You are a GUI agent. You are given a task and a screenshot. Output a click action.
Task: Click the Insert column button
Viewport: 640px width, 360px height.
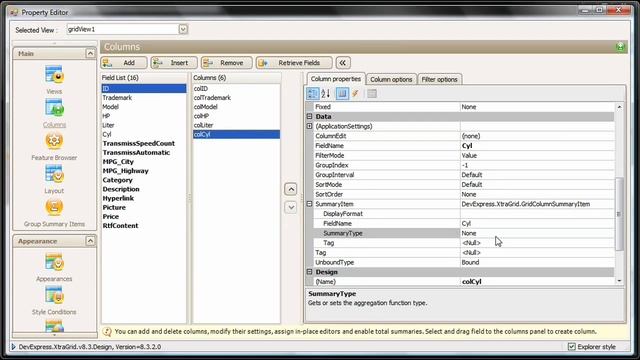pyautogui.click(x=174, y=63)
